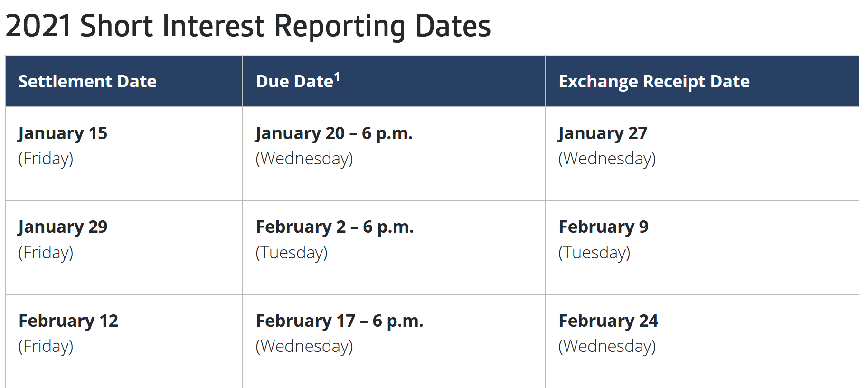The image size is (868, 388).
Task: Select the February 9 exchange receipt date
Action: (x=603, y=227)
